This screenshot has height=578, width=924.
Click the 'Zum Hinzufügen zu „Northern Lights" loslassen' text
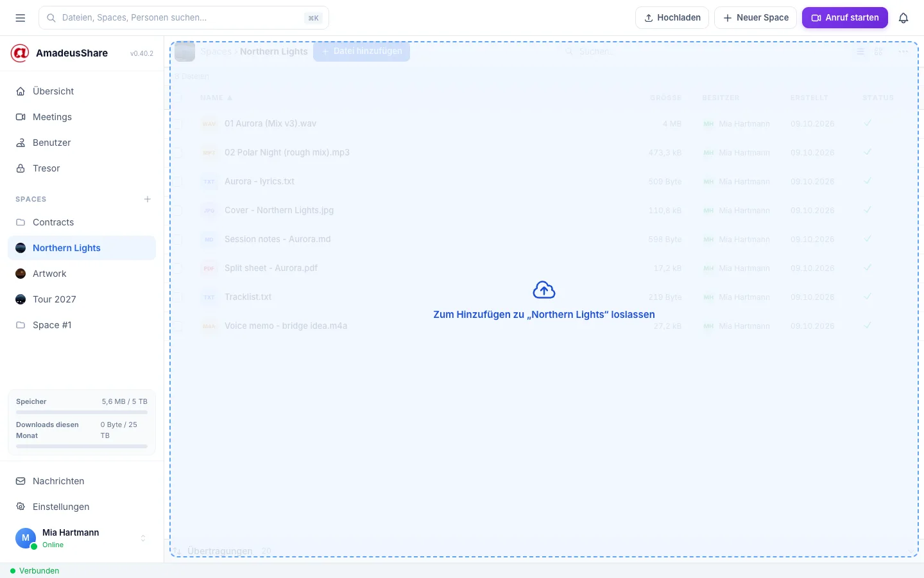[x=544, y=315]
